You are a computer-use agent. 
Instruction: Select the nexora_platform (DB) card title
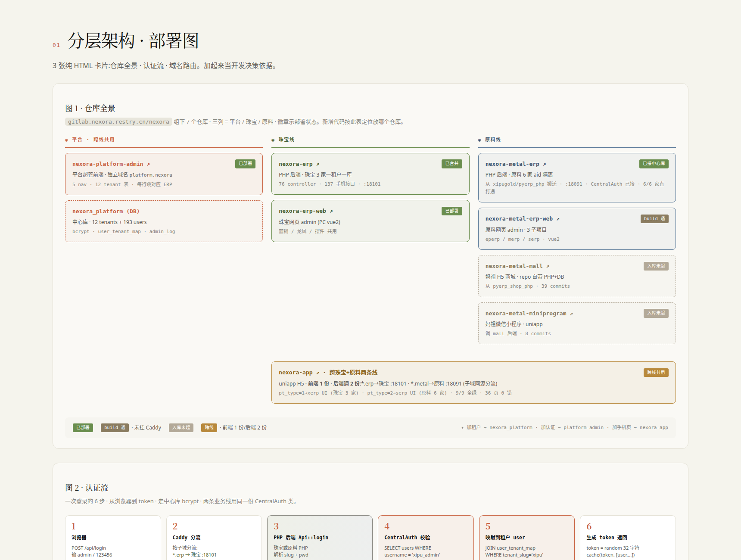[106, 212]
